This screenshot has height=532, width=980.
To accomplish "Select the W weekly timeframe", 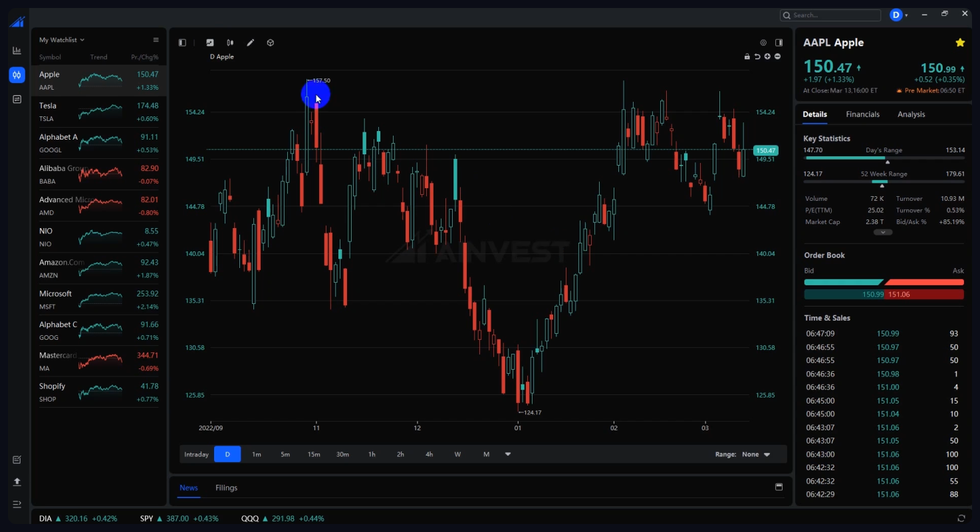I will click(x=457, y=454).
